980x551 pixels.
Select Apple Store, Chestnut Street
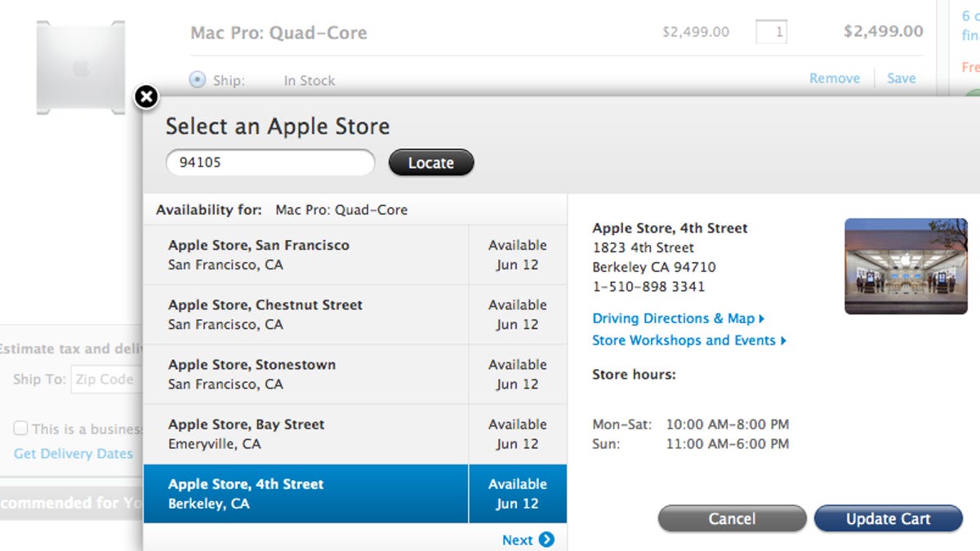(305, 314)
